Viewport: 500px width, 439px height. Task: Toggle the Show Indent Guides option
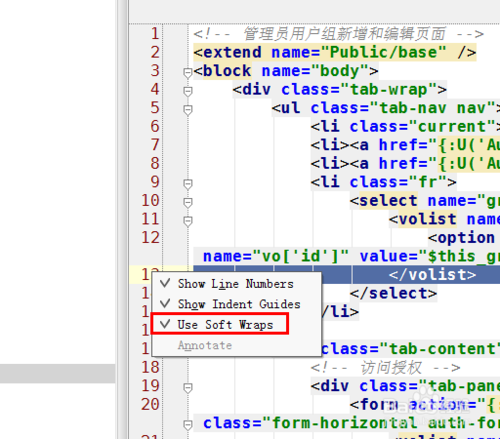(236, 304)
